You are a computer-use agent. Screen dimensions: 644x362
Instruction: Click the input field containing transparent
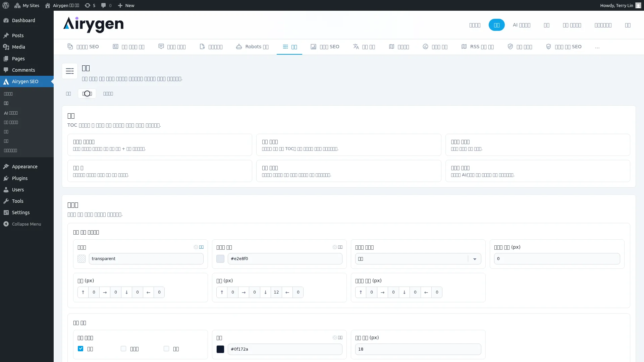(x=146, y=259)
